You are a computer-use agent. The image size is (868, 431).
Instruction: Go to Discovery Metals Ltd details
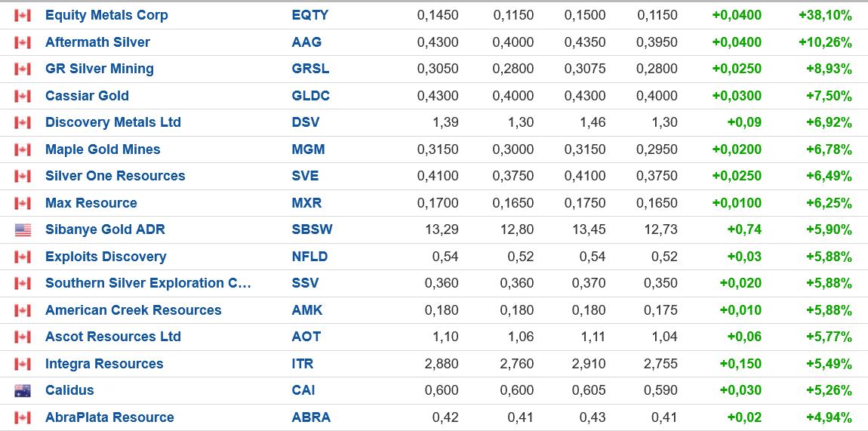(x=113, y=122)
